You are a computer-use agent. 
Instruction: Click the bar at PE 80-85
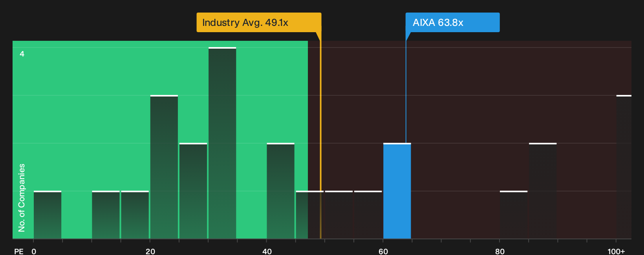[x=514, y=215]
